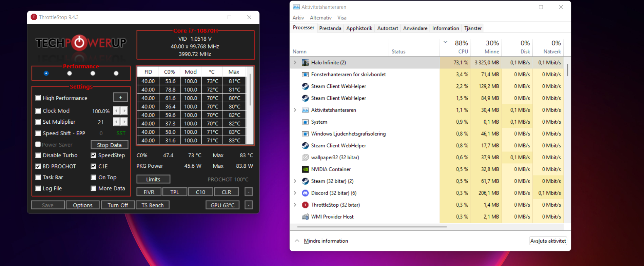
Task: Expand the Halo Infinite (2) process group
Action: click(295, 63)
